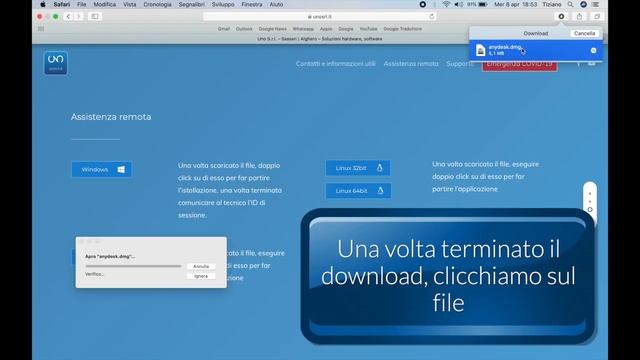640x360 pixels.
Task: Open the volume menu bar icon
Action: tap(458, 4)
